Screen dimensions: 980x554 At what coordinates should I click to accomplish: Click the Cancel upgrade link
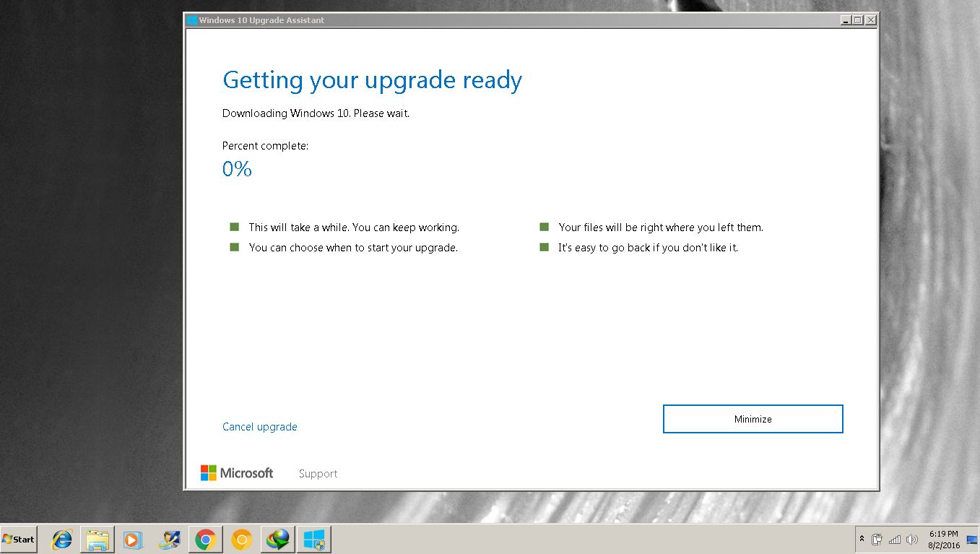click(259, 427)
